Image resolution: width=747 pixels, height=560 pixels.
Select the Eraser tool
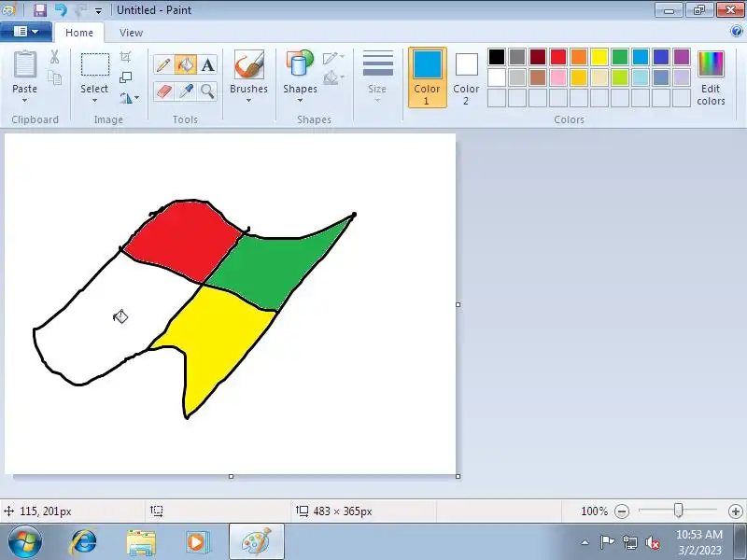(x=162, y=91)
